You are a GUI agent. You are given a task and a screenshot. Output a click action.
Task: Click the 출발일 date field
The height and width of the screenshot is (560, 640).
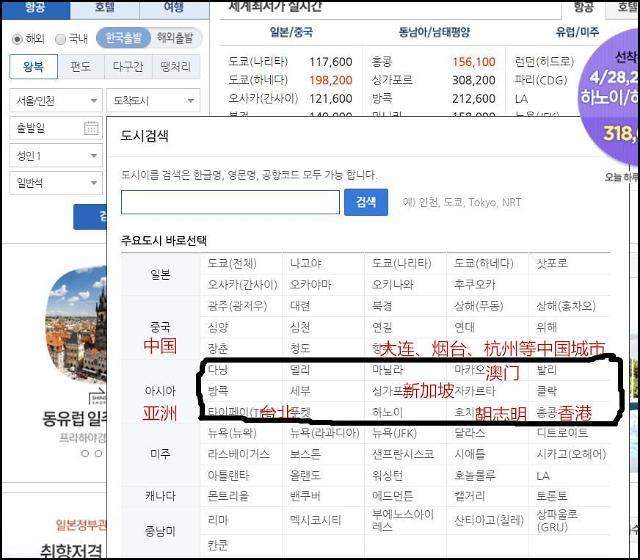tap(56, 128)
